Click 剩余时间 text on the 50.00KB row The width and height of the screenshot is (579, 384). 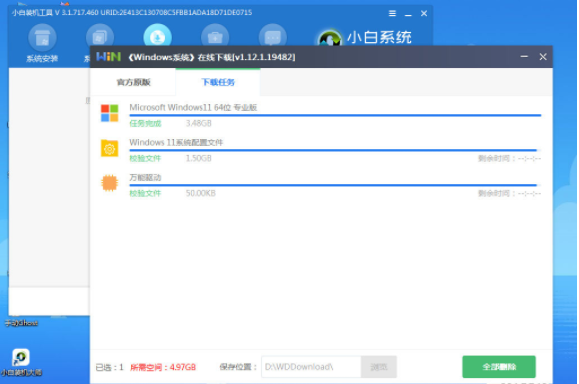(x=510, y=193)
